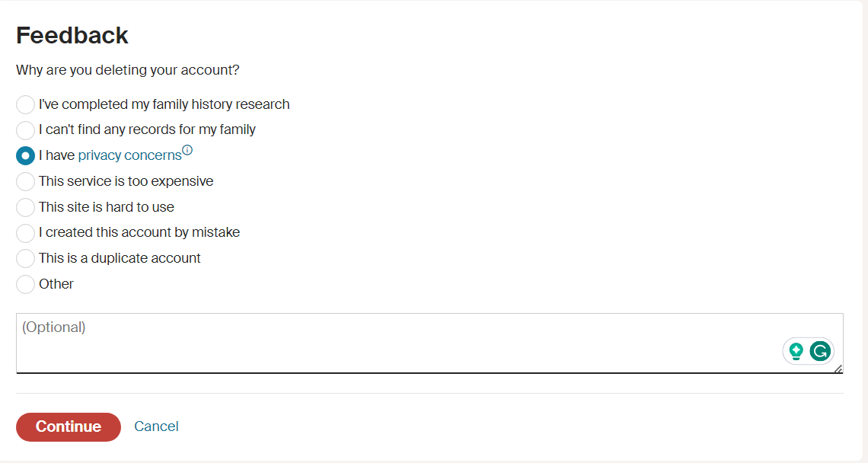868x463 pixels.
Task: Click the text area resize handle
Action: point(838,369)
